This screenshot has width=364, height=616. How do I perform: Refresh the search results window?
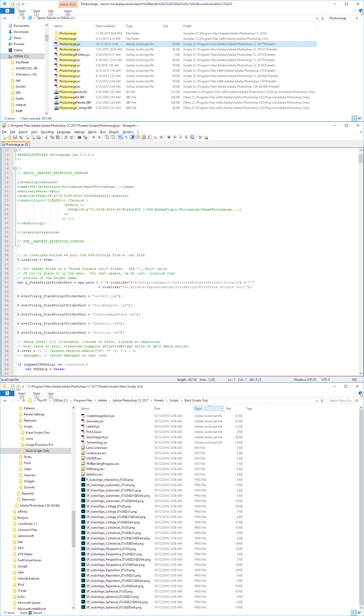[x=322, y=18]
